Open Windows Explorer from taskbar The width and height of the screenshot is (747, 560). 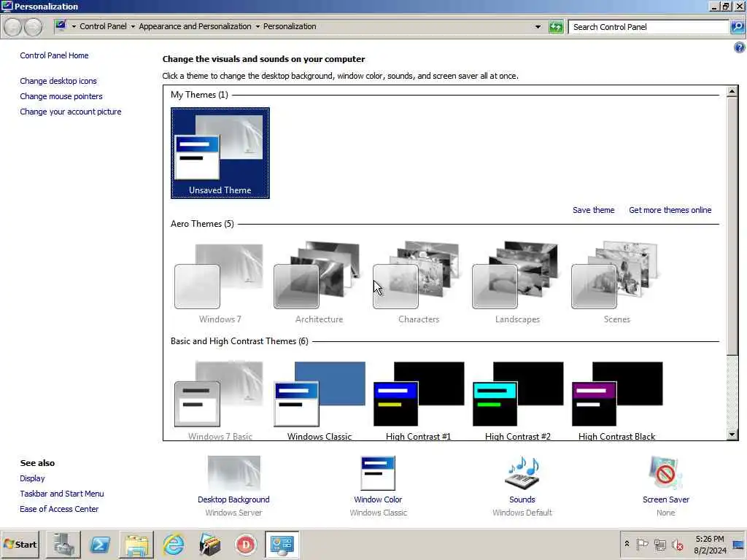pos(136,545)
